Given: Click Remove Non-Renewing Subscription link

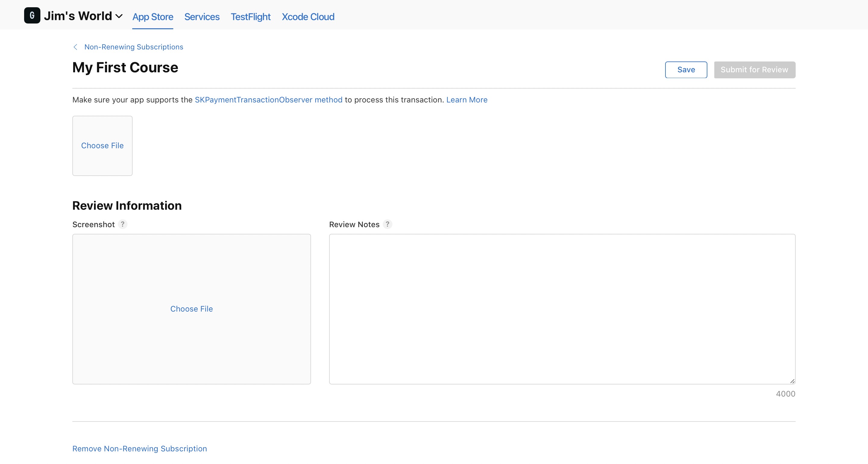Looking at the screenshot, I should [x=140, y=449].
